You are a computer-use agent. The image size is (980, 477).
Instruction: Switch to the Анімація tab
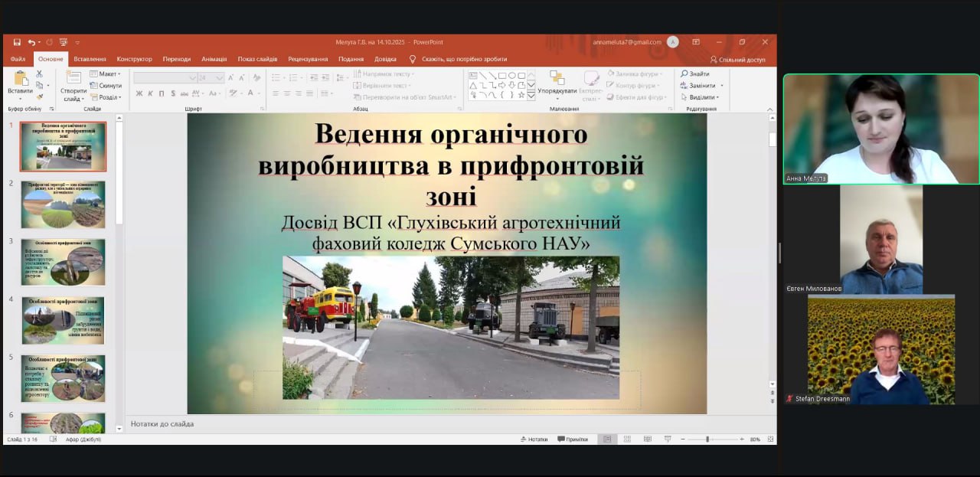pos(214,59)
